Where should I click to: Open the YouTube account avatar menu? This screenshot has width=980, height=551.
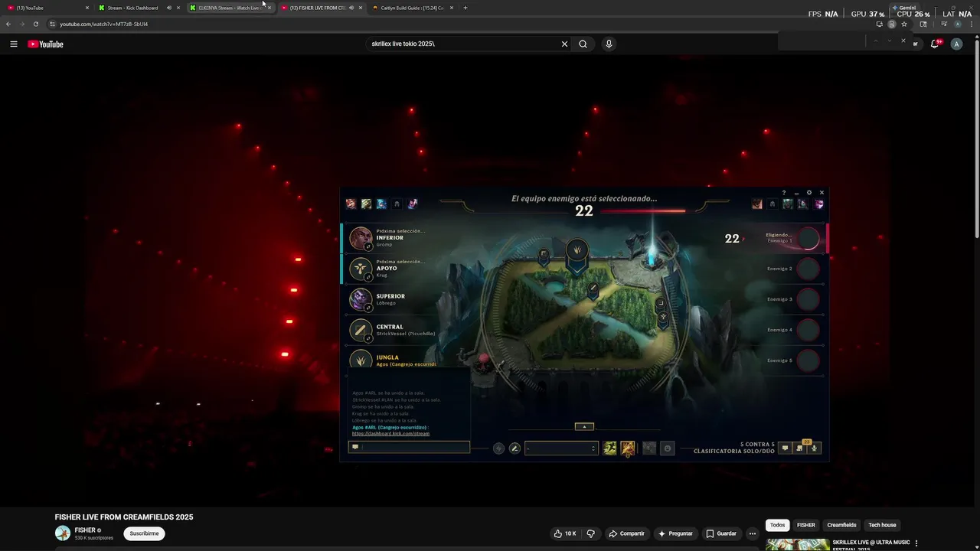[956, 44]
